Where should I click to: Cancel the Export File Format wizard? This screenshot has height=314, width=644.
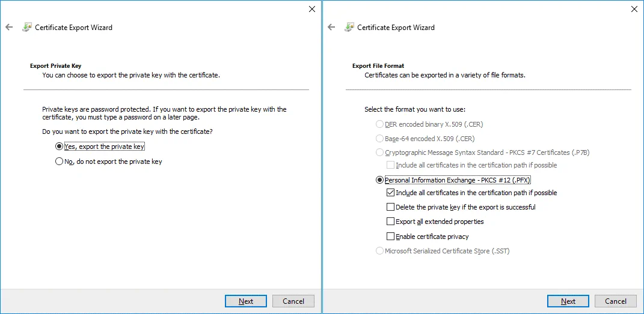pos(615,301)
